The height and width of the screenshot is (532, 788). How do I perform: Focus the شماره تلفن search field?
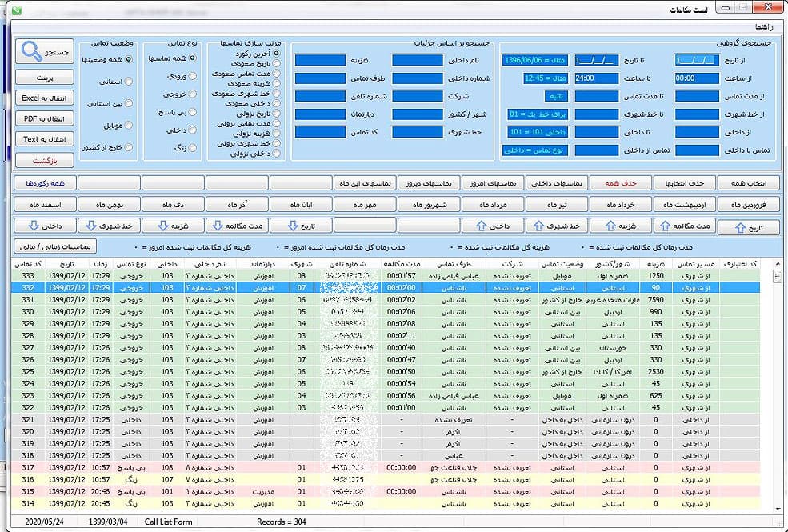[x=320, y=97]
